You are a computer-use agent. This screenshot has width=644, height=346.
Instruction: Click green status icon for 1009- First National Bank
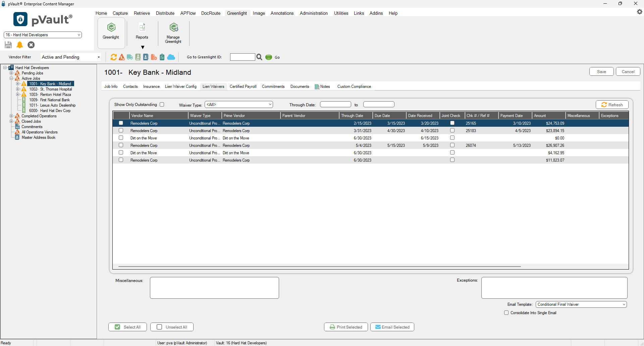(24, 100)
